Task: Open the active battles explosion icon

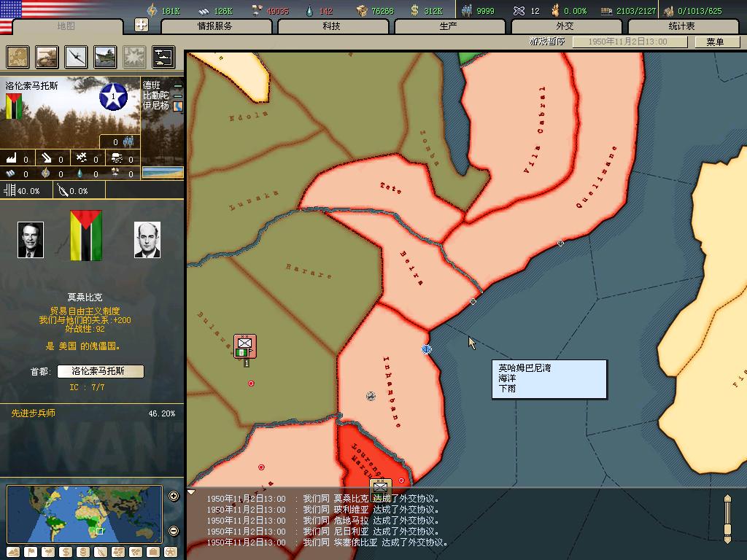Action: coord(134,57)
